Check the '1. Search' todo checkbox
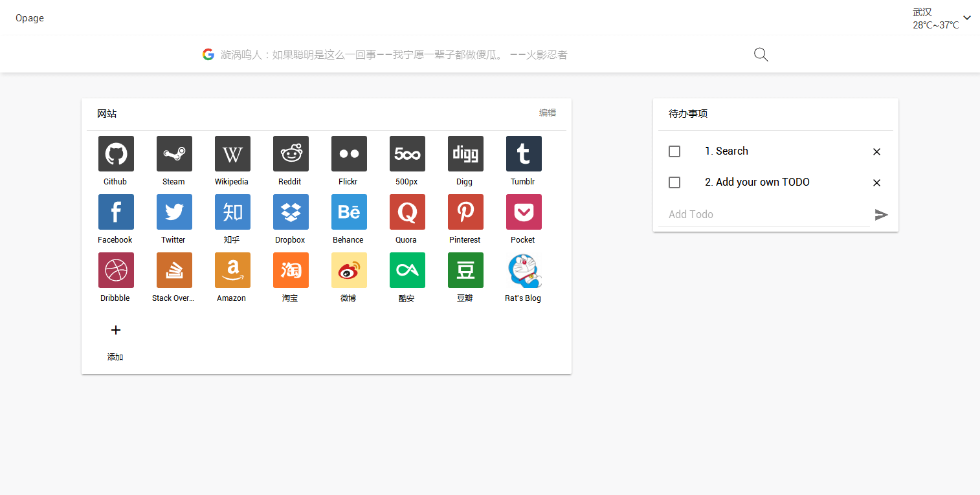Image resolution: width=980 pixels, height=495 pixels. [674, 151]
